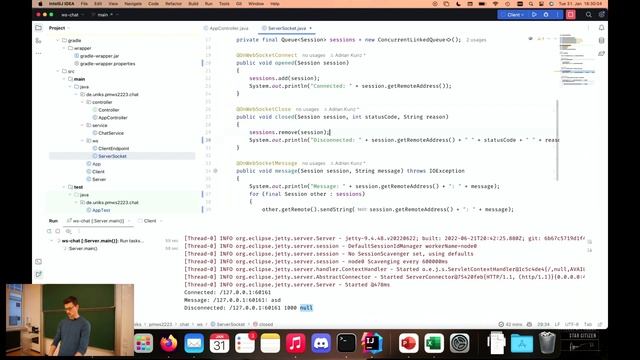Open the Trash from the Dock
The image size is (640, 360).
click(547, 343)
